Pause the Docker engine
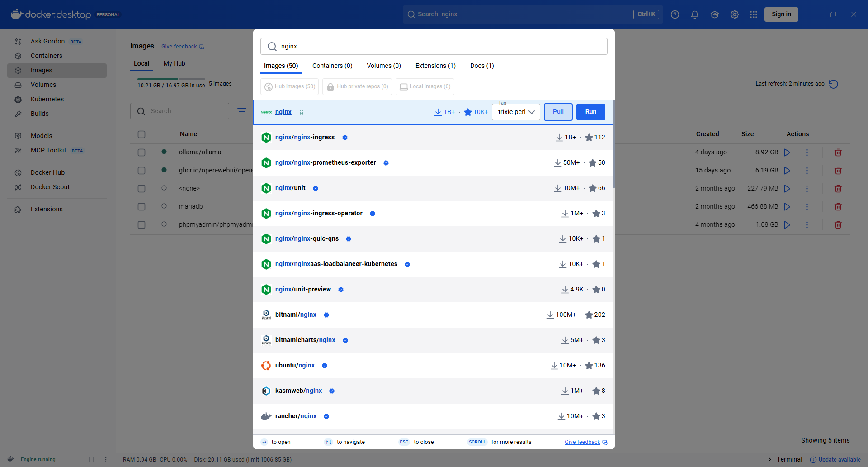868x467 pixels. [91, 459]
